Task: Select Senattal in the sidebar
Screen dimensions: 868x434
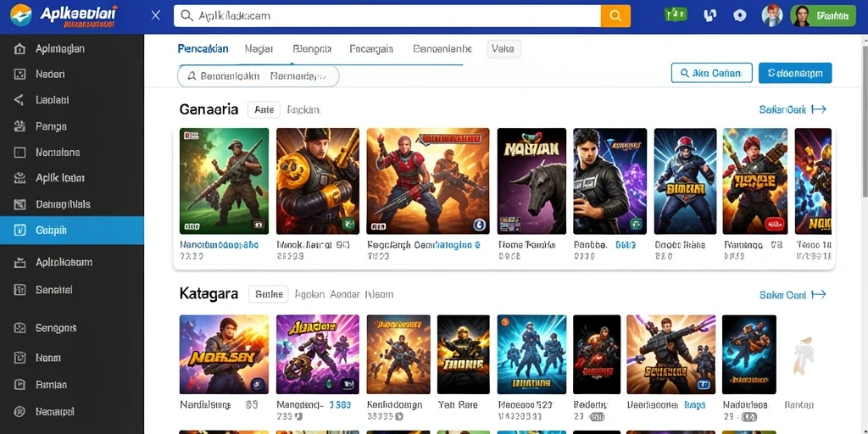Action: (72, 290)
